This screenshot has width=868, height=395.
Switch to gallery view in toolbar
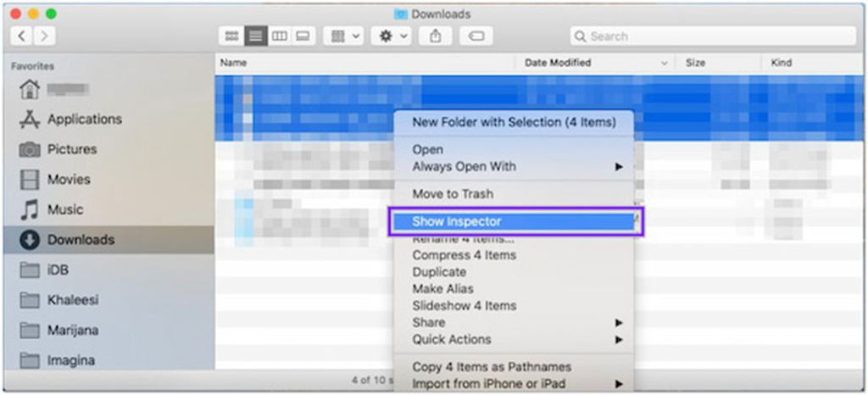coord(303,36)
